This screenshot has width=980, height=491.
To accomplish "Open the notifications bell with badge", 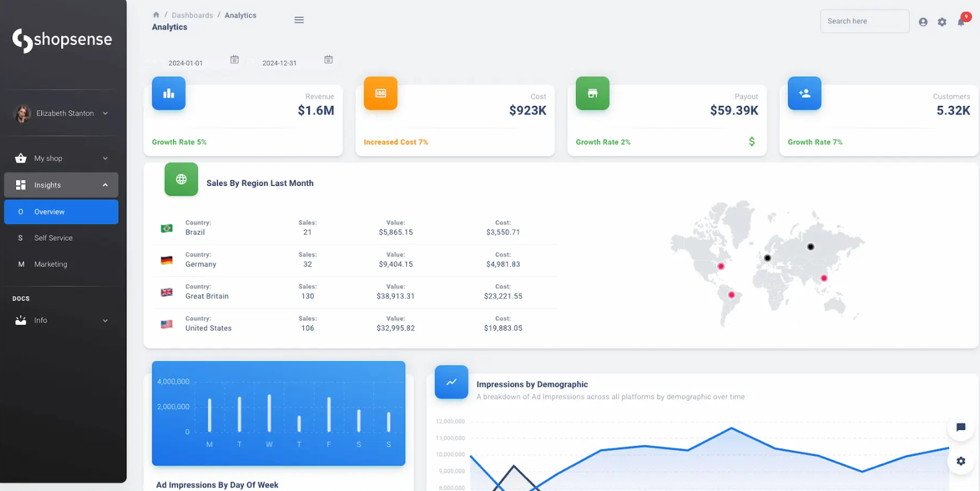I will 961,22.
